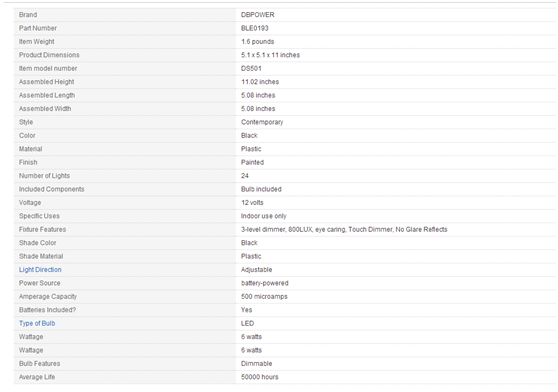Click the 12 volts voltage value
558x392 pixels.
(x=252, y=203)
